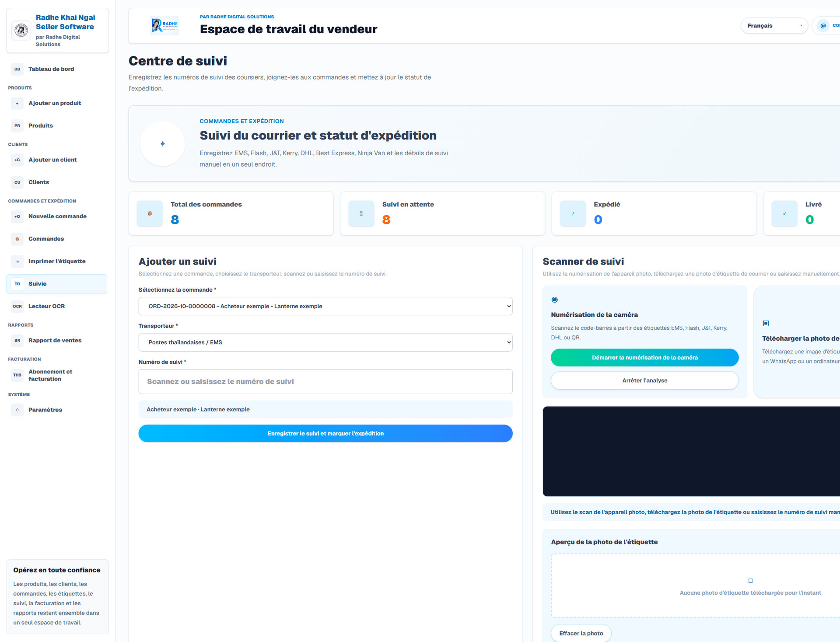Click the Suivi en attente hourglass icon
This screenshot has width=840, height=642.
[361, 213]
